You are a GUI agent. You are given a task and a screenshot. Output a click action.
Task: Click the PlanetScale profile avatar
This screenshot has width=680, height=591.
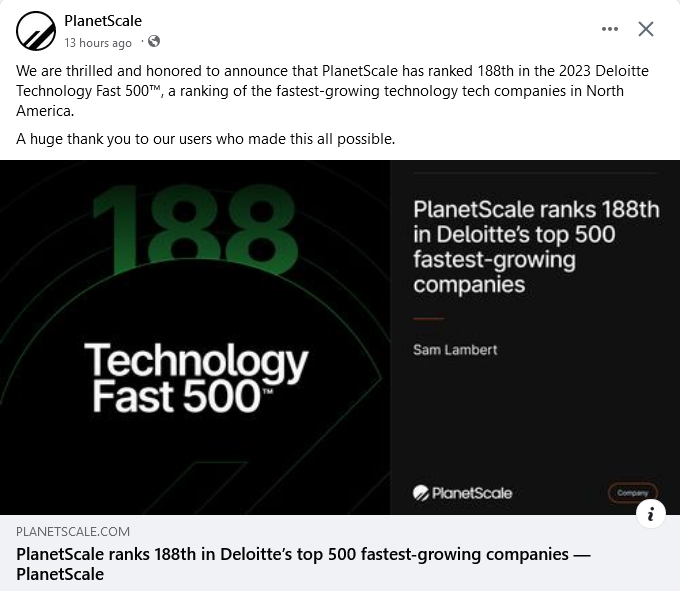click(36, 31)
